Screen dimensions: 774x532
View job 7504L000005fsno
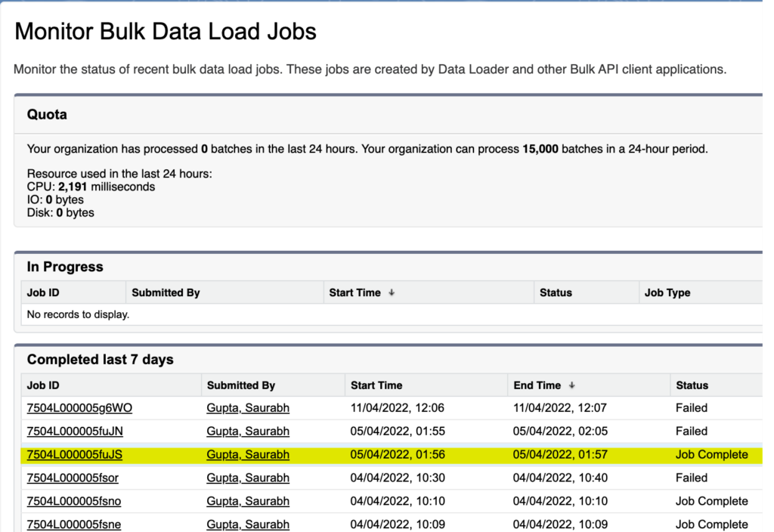point(73,501)
